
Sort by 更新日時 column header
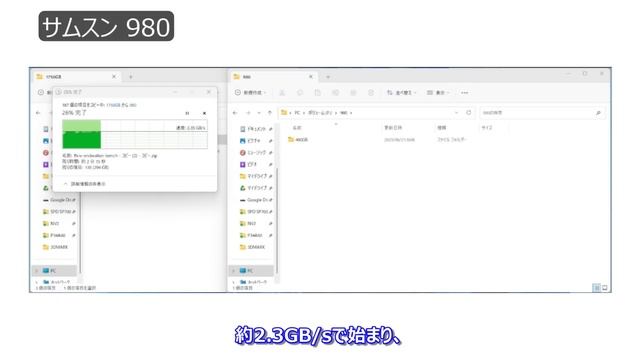[x=393, y=128]
